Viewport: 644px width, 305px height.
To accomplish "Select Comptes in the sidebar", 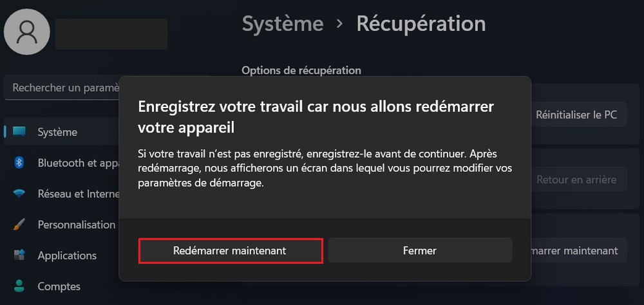I will tap(59, 286).
